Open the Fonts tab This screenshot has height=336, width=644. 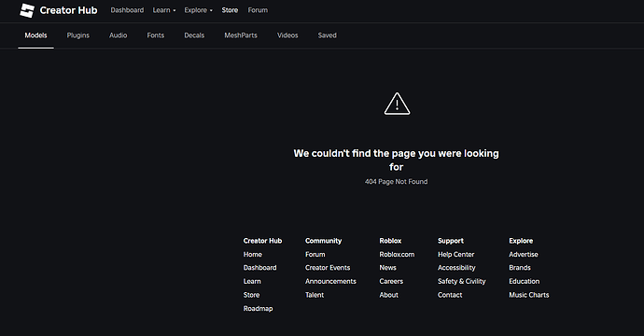pos(155,35)
